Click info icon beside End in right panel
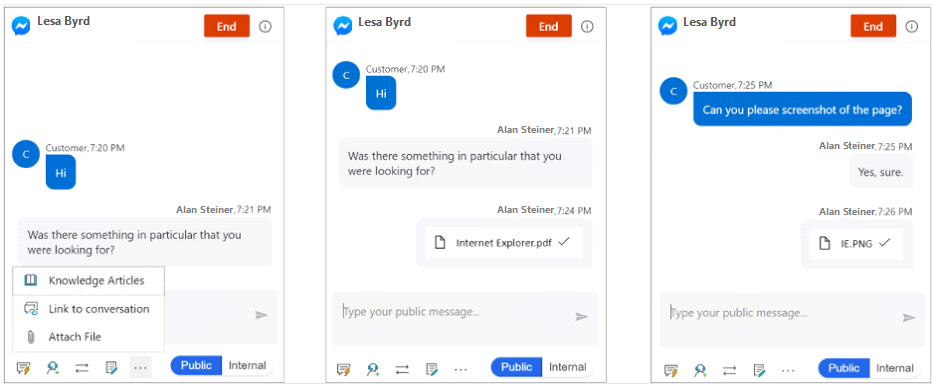934x386 pixels. pos(911,27)
